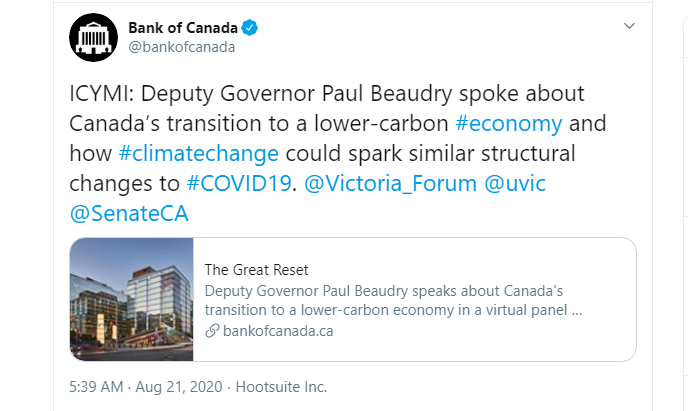This screenshot has width=688, height=411.
Task: Open the #economy hashtag
Action: coord(509,123)
